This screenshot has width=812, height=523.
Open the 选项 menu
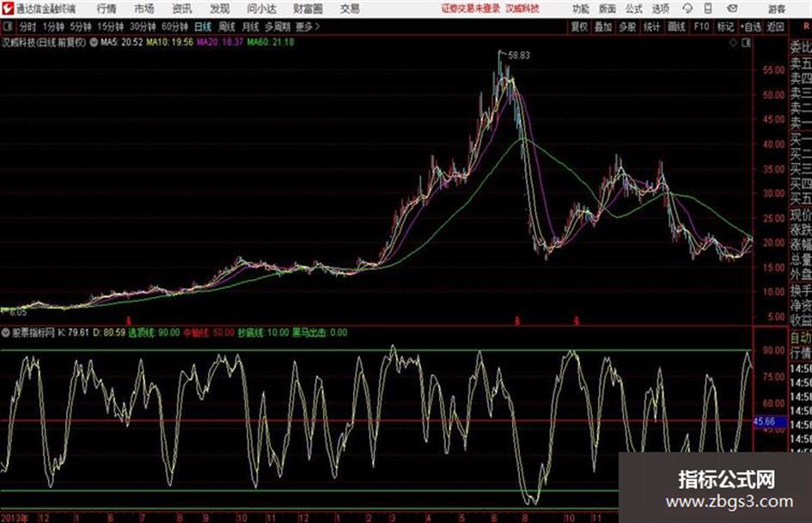tap(660, 9)
